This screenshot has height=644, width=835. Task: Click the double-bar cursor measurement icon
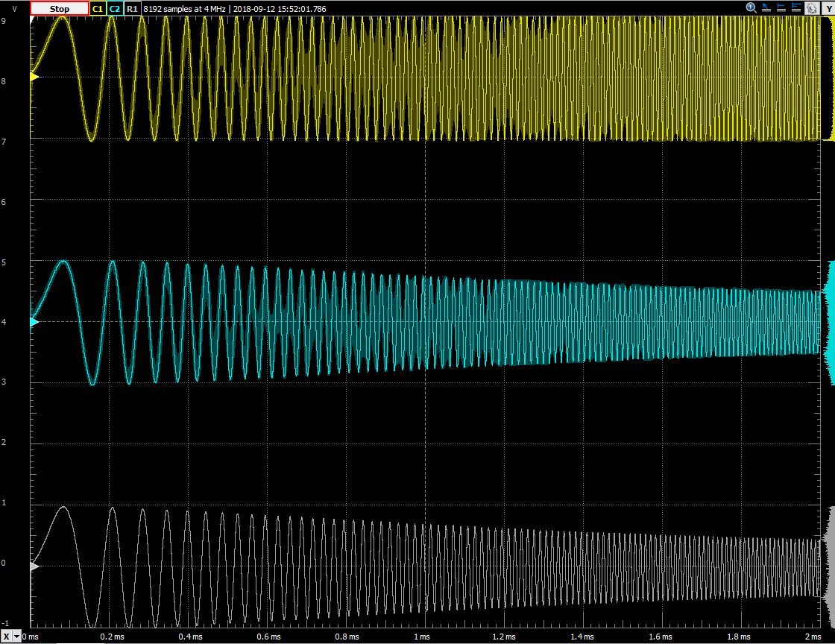pyautogui.click(x=796, y=8)
